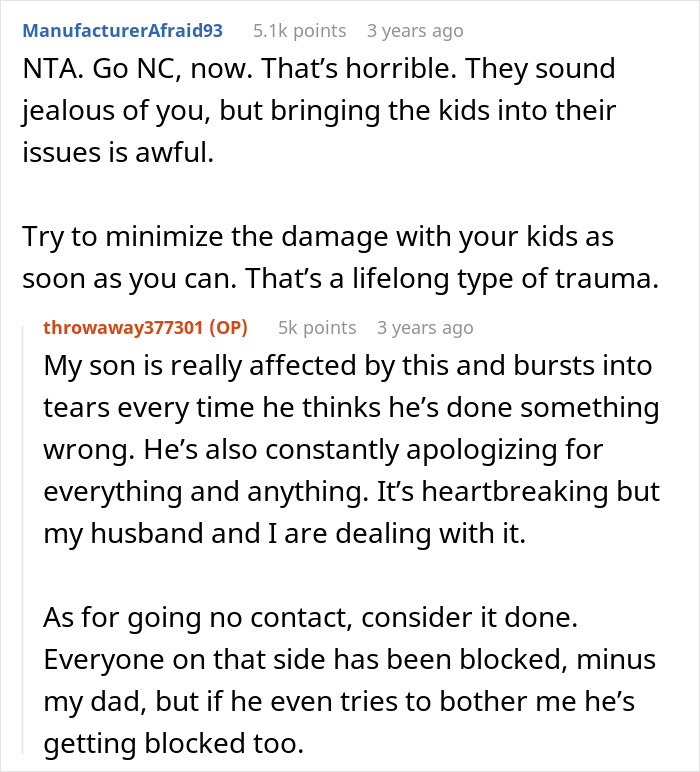Click the (OP) label beside throwaway377301
This screenshot has height=772, width=700.
point(226,327)
